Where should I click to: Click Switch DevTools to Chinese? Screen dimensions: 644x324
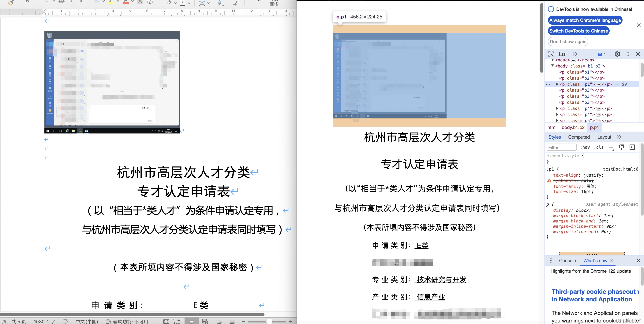tap(578, 31)
